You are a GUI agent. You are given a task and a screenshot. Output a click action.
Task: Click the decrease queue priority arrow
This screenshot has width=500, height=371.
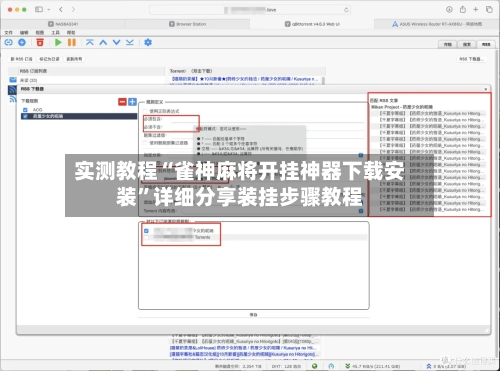116,42
